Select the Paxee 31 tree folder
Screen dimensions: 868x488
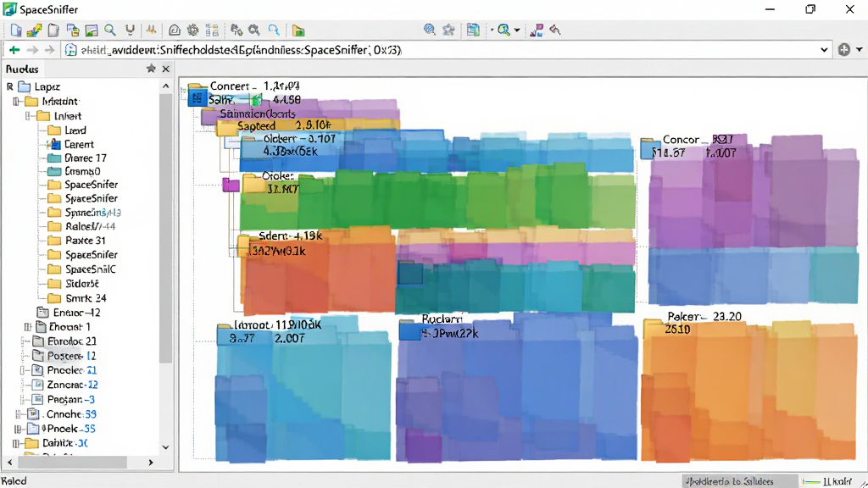tap(86, 241)
